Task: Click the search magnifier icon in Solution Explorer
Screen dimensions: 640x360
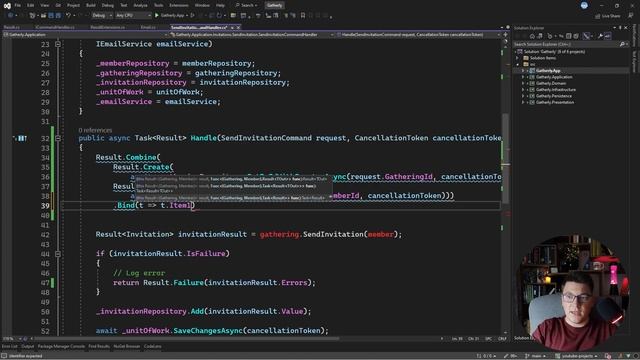Action: click(622, 44)
